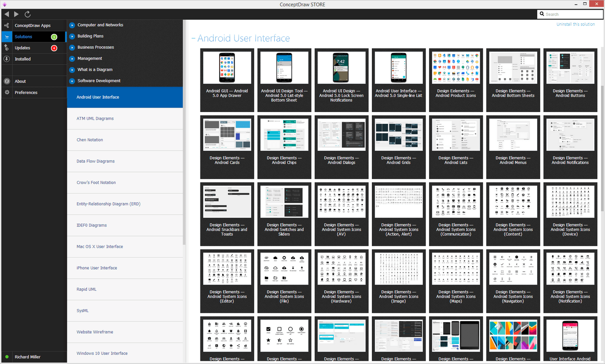This screenshot has width=605, height=364.
Task: Expand the Computer and Networks category
Action: pyautogui.click(x=72, y=25)
